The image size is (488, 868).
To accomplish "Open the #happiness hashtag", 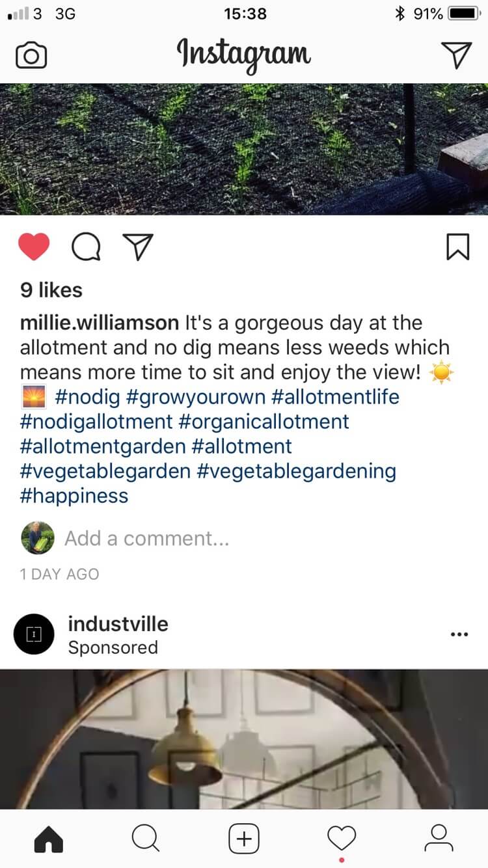I will [74, 496].
